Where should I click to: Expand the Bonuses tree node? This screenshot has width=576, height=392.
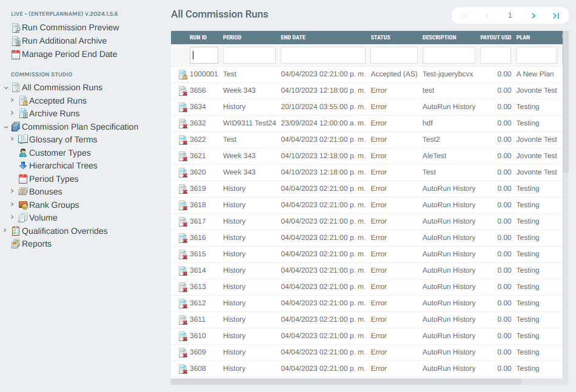12,191
